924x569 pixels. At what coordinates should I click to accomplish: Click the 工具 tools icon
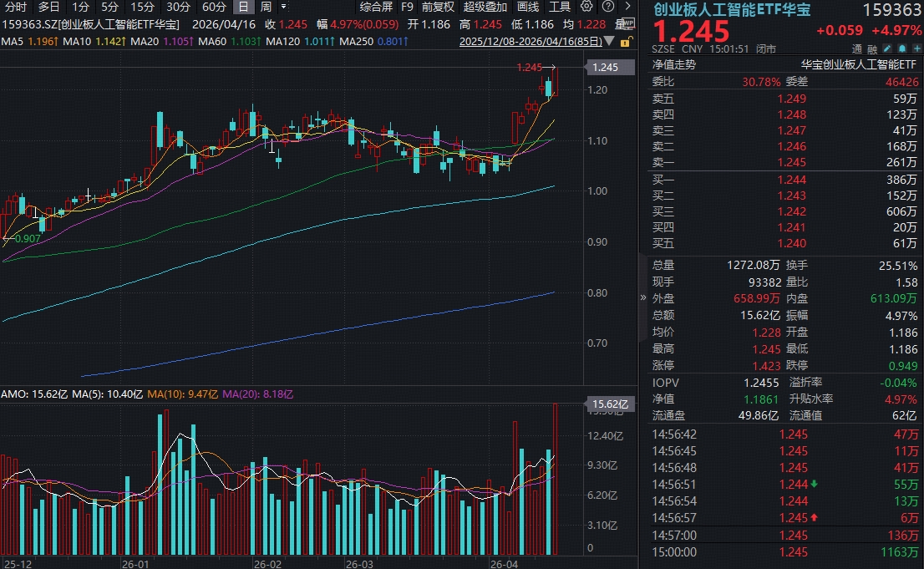[561, 7]
